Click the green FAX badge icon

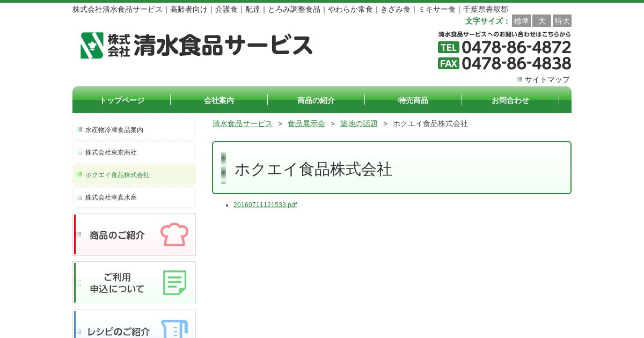coord(449,63)
